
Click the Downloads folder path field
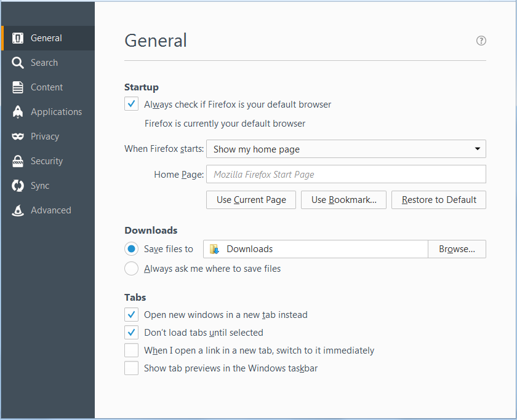pyautogui.click(x=316, y=249)
